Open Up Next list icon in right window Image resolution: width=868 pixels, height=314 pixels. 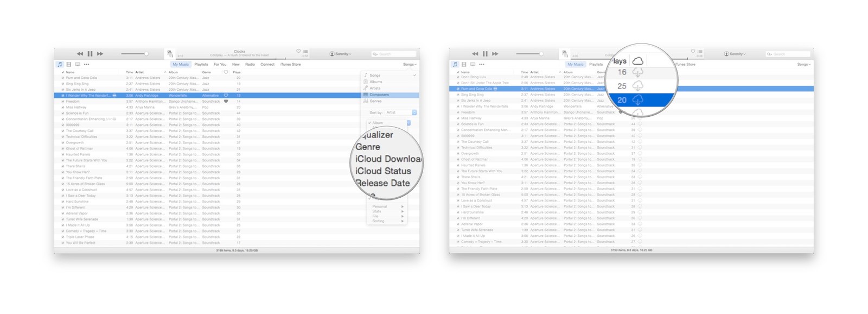(x=700, y=51)
